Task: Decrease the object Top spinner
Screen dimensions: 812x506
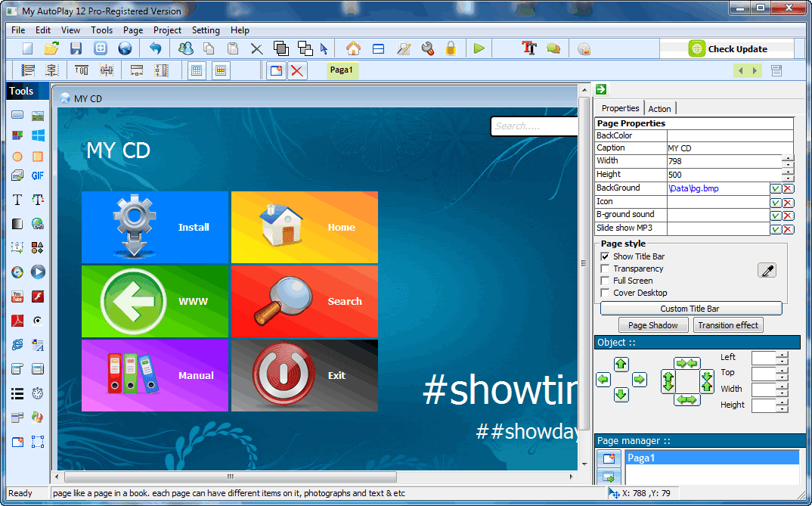Action: (782, 377)
